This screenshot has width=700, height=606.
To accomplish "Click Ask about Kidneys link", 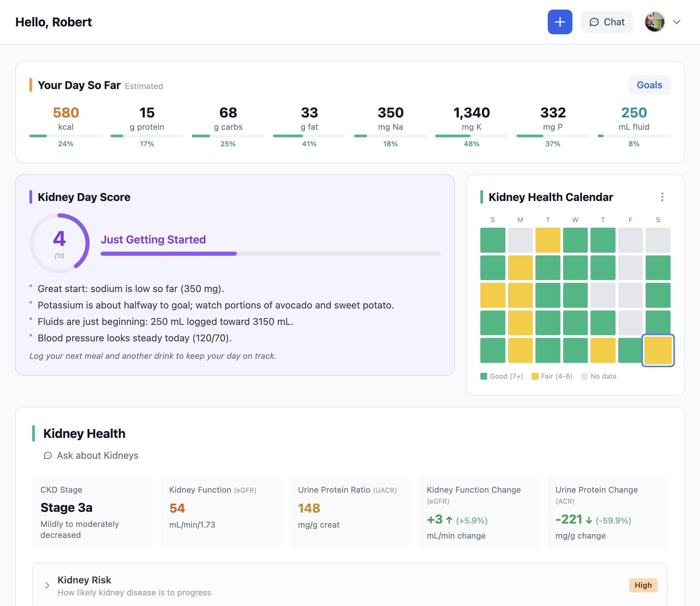I will pos(98,455).
